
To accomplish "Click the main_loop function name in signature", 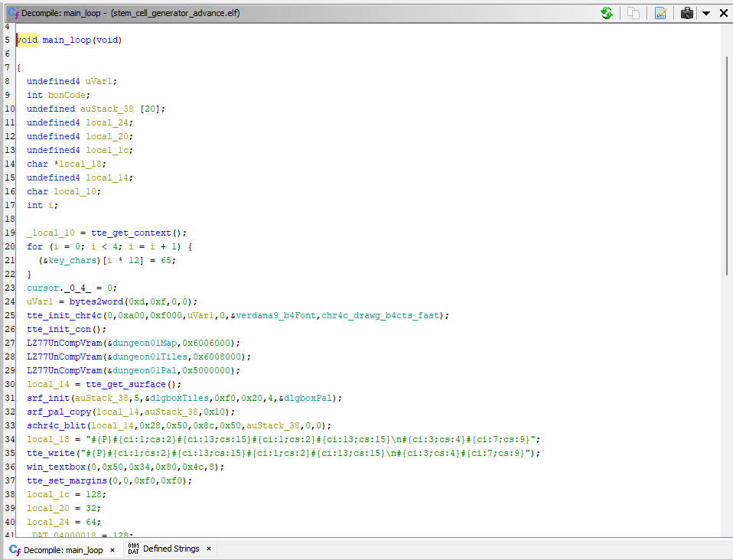I will pyautogui.click(x=67, y=40).
